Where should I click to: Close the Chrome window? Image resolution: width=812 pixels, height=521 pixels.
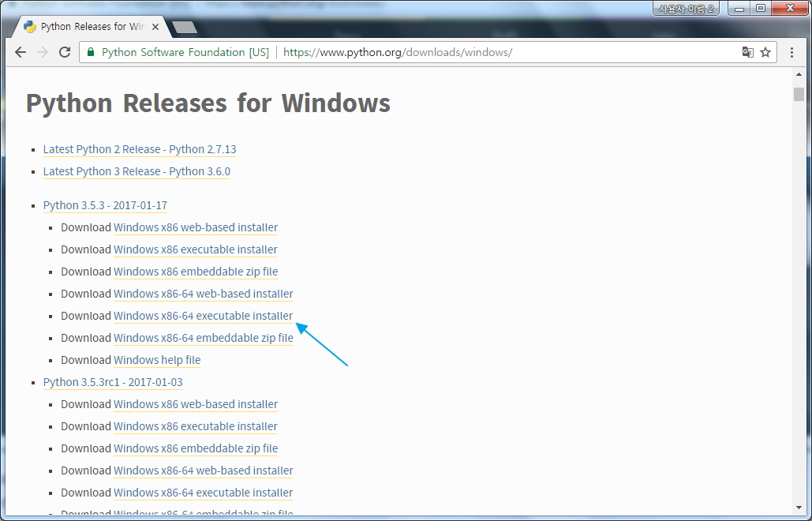pos(790,9)
